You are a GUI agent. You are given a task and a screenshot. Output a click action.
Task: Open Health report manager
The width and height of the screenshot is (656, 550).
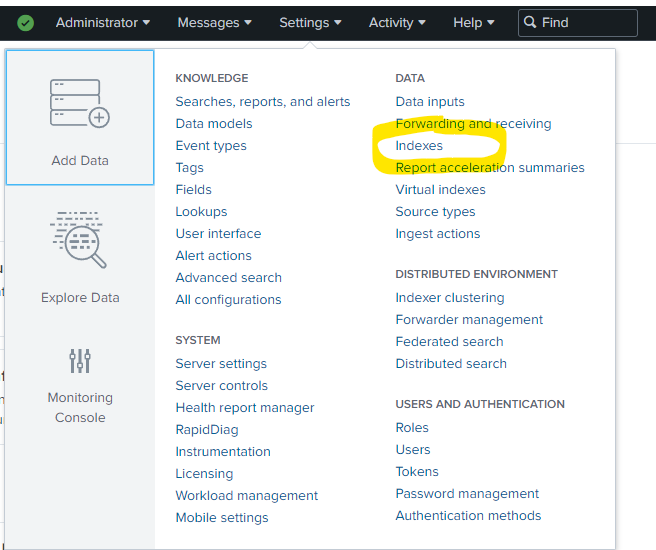click(x=245, y=407)
